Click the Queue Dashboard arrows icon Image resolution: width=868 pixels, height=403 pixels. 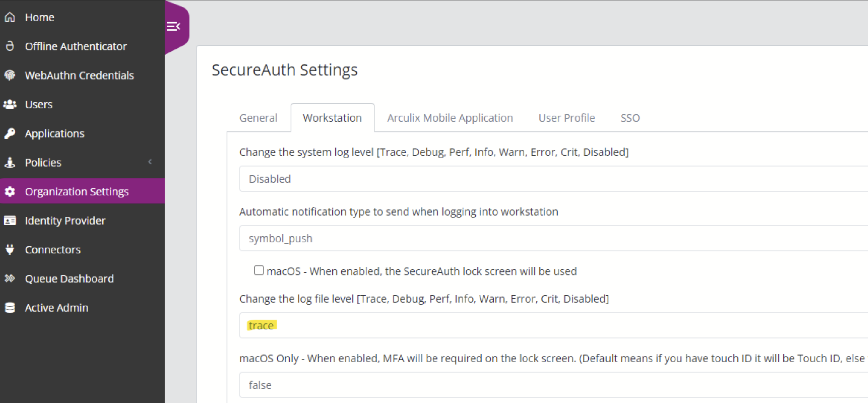(10, 278)
